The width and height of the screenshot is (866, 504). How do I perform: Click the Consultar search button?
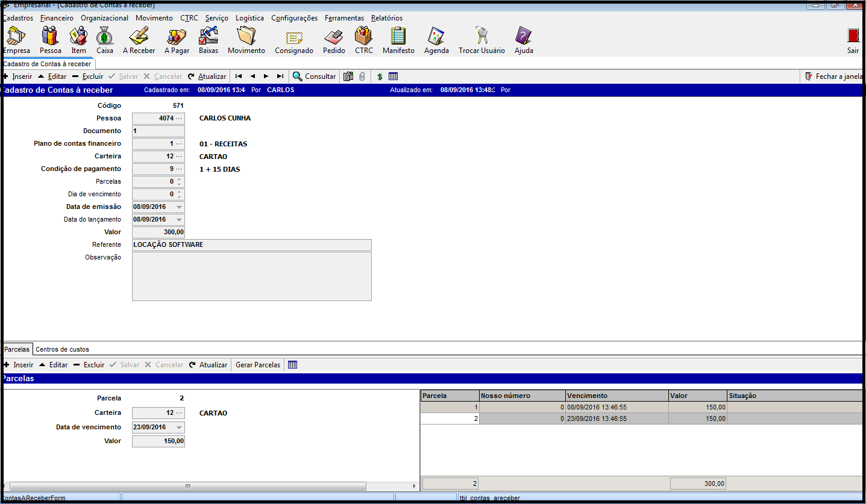coord(315,76)
